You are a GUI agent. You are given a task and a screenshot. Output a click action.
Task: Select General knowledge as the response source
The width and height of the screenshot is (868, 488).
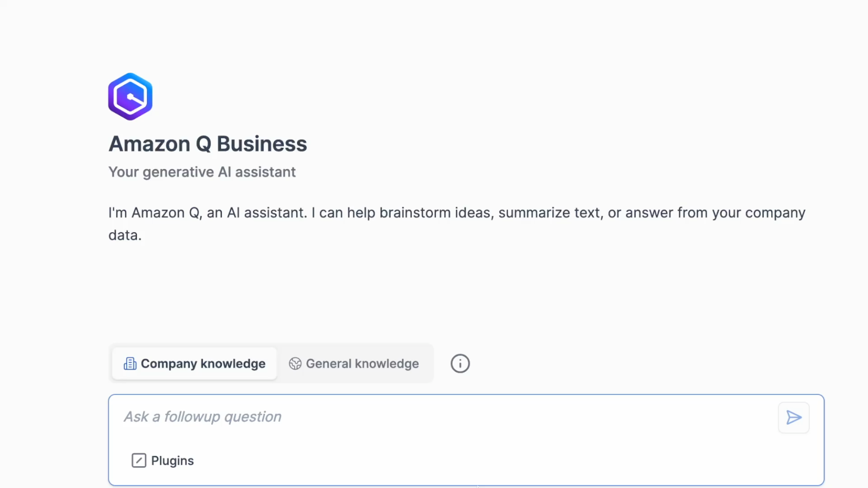(362, 363)
